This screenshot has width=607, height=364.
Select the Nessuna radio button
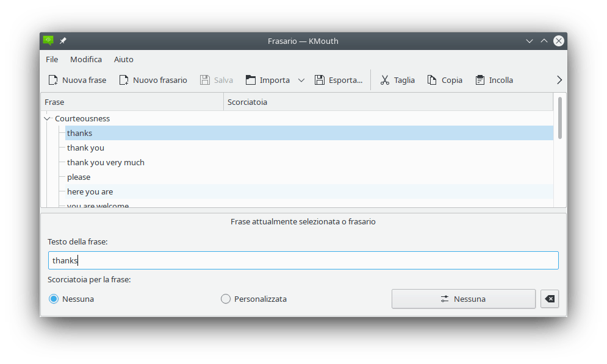[x=54, y=299]
